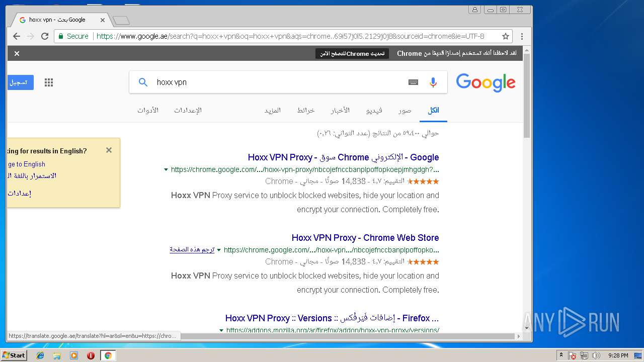Show hidden system tray icons
Screen dimensions: 644x362
tap(561, 355)
